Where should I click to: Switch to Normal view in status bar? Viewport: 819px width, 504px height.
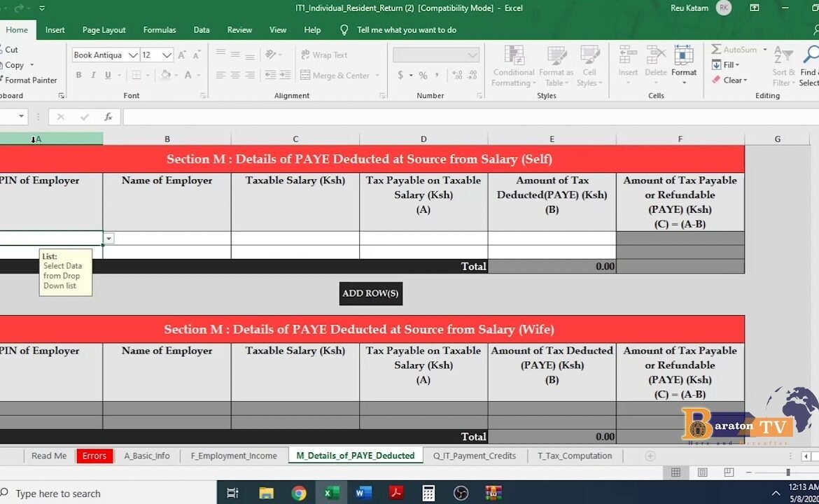tap(675, 472)
